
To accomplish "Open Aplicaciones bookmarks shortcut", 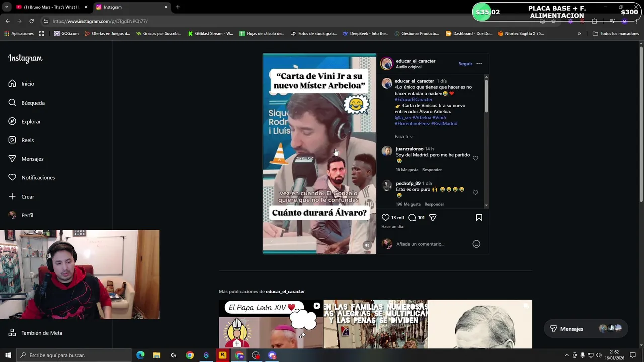I will pos(19,34).
